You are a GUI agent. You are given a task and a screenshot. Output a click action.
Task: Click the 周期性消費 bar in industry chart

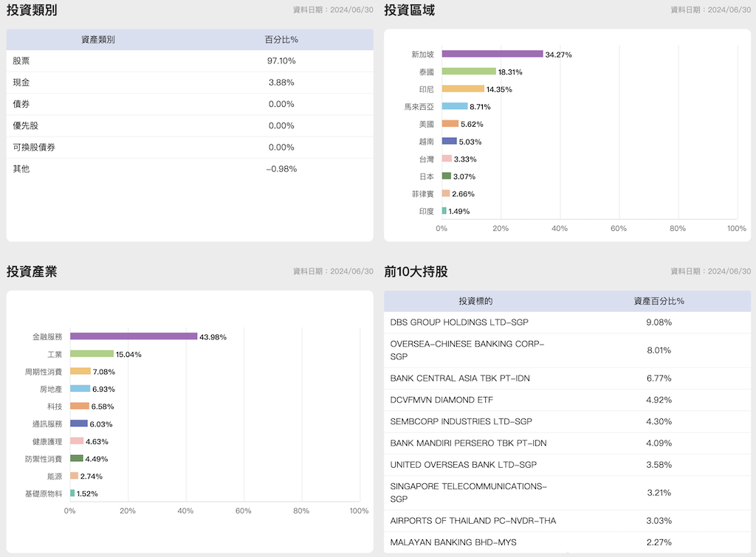pos(80,371)
